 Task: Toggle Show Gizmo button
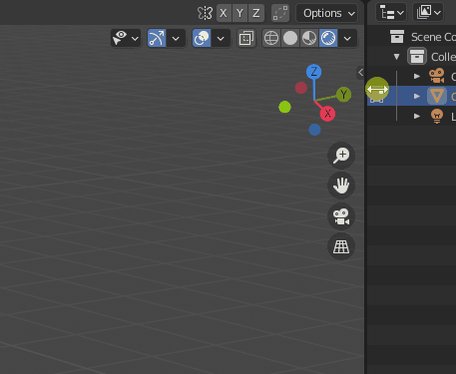tap(157, 38)
